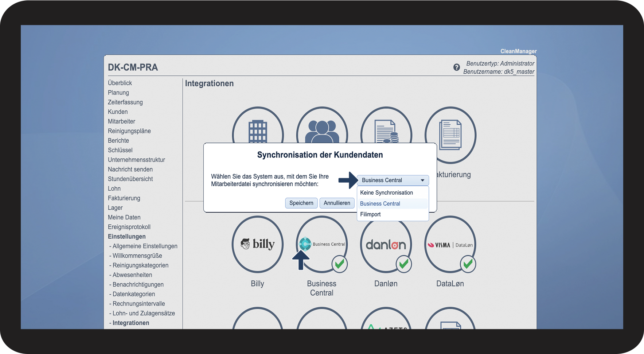
Task: Open Berichte in the sidebar
Action: [118, 141]
